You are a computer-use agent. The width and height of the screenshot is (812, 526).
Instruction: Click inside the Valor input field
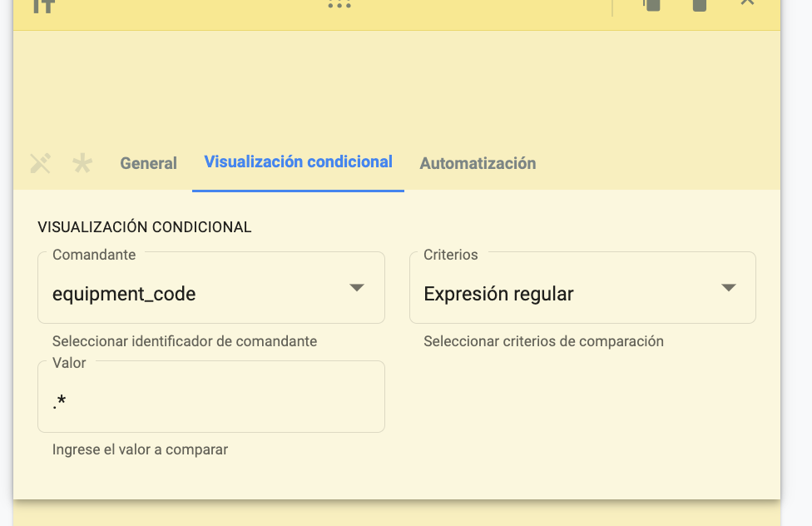pyautogui.click(x=210, y=396)
